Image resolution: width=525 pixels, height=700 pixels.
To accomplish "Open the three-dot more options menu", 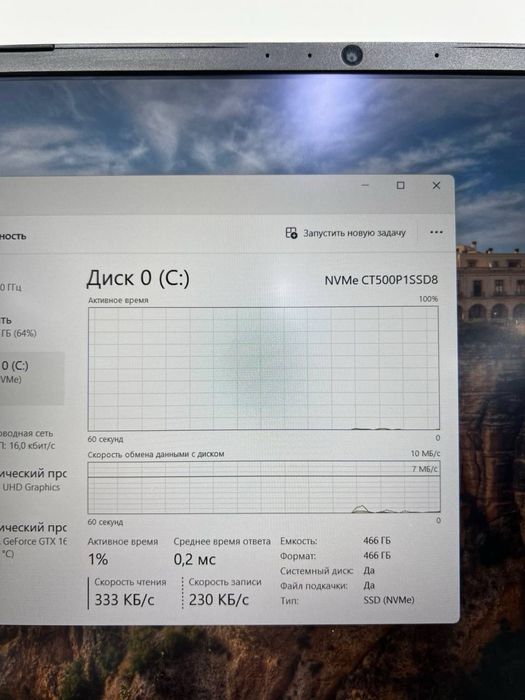I will click(436, 232).
